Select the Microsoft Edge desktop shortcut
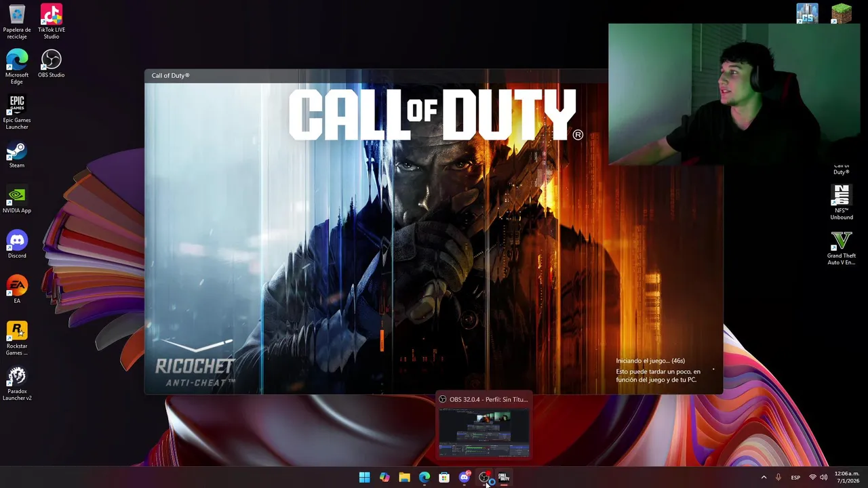This screenshot has height=488, width=868. [17, 67]
